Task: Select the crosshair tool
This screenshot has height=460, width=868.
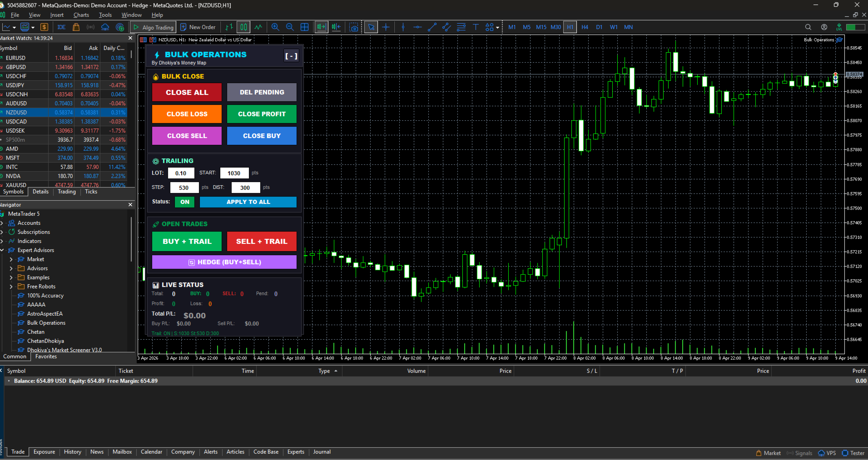Action: pos(386,27)
